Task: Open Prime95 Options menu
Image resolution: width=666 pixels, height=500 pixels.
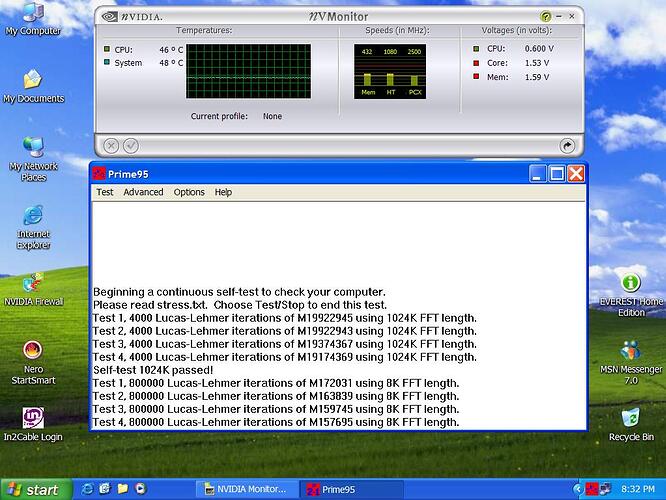Action: [x=189, y=192]
